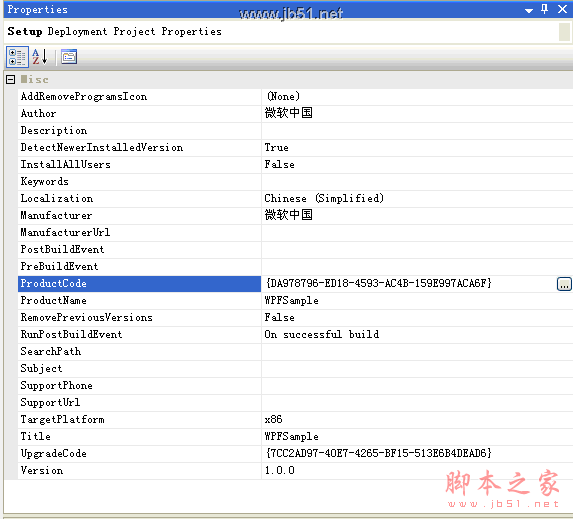Close the Properties panel
576x520 pixels.
coord(562,9)
